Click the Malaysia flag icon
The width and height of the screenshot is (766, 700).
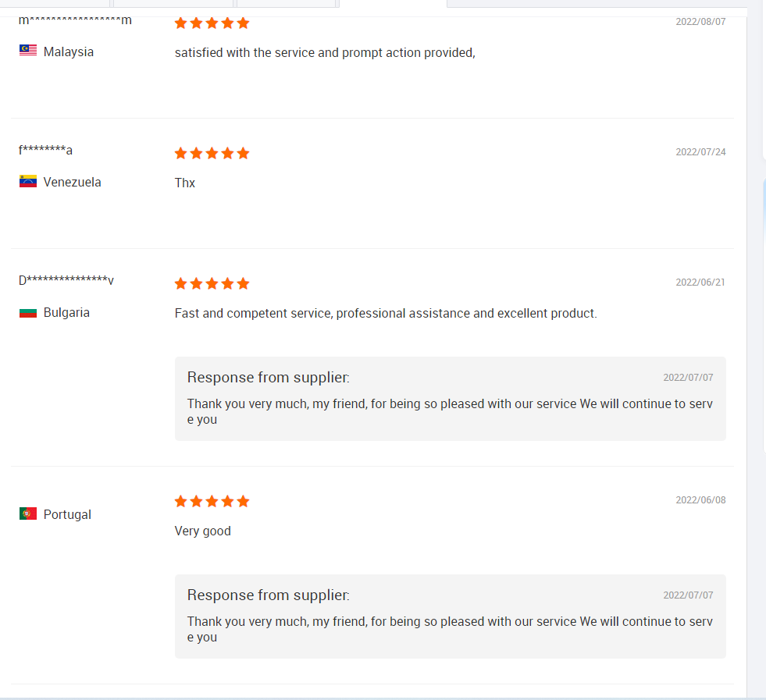point(28,52)
